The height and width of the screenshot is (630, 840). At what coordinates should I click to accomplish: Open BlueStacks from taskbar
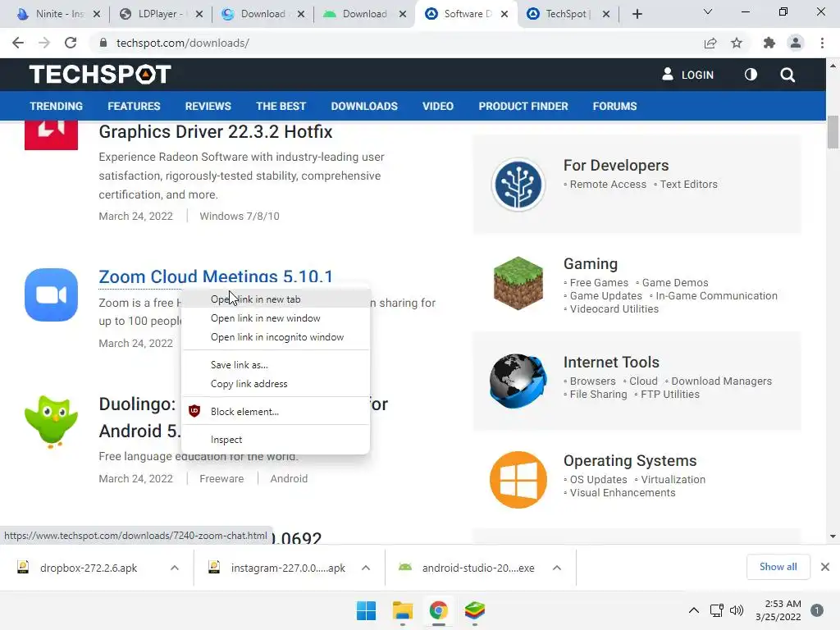(x=475, y=610)
